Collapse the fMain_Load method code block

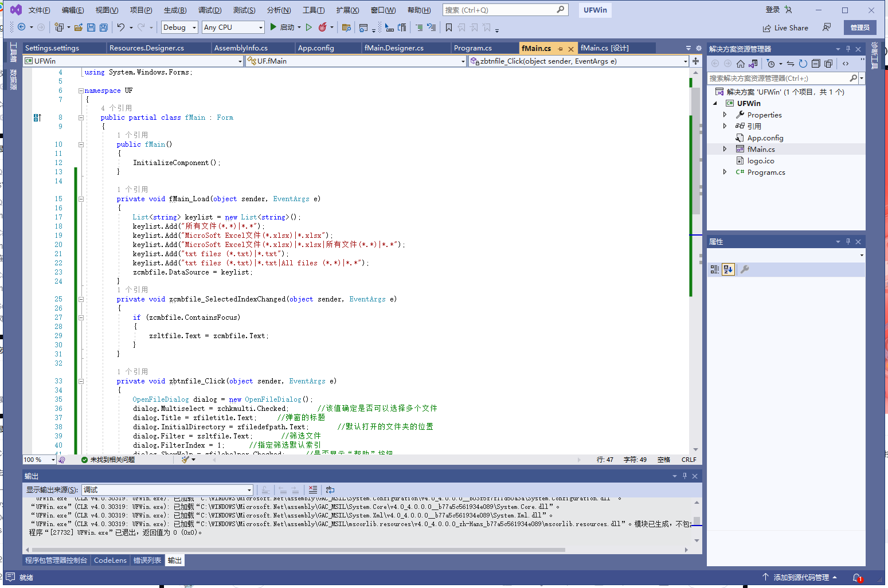(81, 199)
